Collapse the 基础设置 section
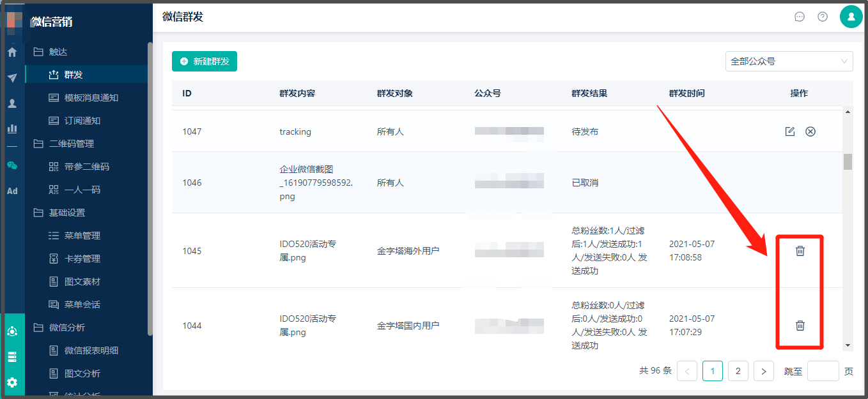Image resolution: width=868 pixels, height=399 pixels. (x=66, y=213)
